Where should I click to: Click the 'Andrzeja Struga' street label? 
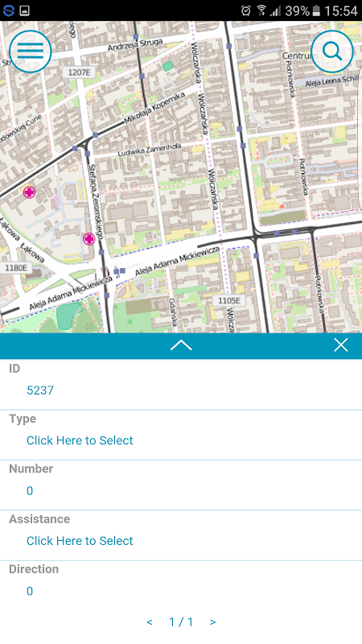135,45
